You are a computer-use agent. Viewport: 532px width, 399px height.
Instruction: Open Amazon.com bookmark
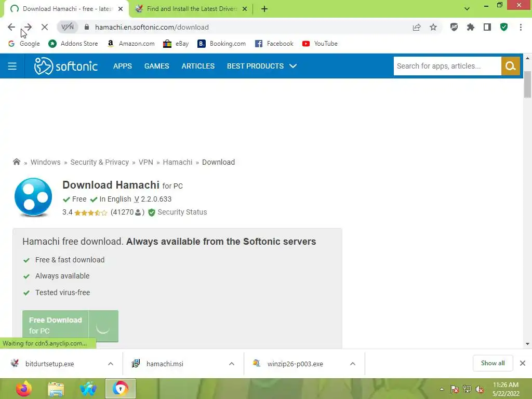(130, 44)
